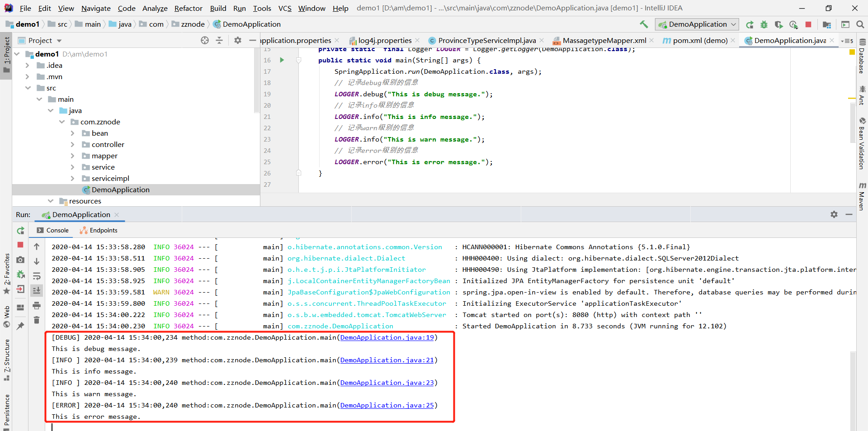Clear the console with the trash icon
Screen dimensions: 868x431
click(37, 320)
